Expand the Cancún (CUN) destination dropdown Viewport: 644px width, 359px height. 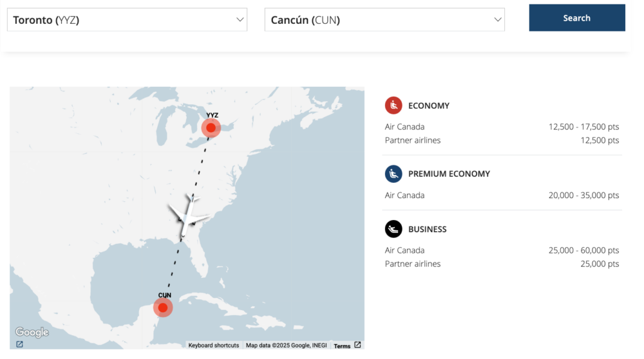(x=384, y=19)
